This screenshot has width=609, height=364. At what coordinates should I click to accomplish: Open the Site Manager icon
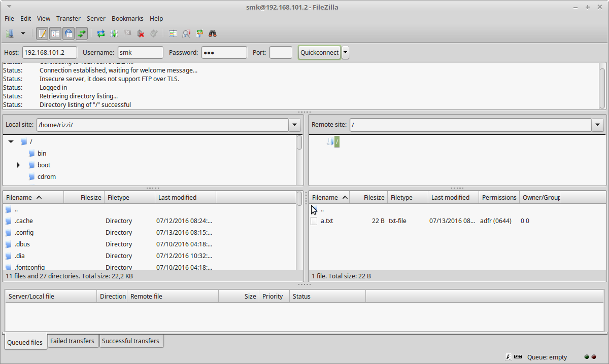pos(10,33)
